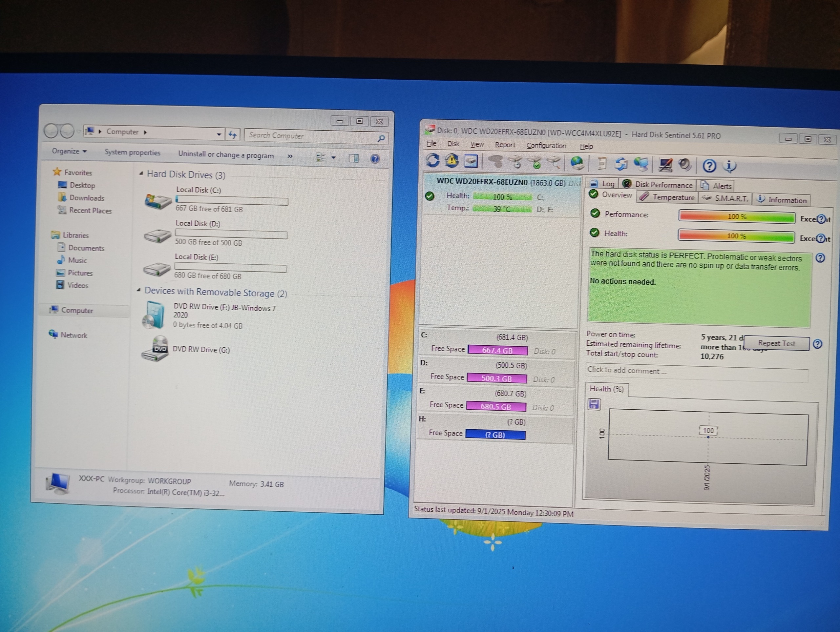Image resolution: width=840 pixels, height=632 pixels.
Task: Toggle the Explorer preview pane icon
Action: click(x=353, y=158)
